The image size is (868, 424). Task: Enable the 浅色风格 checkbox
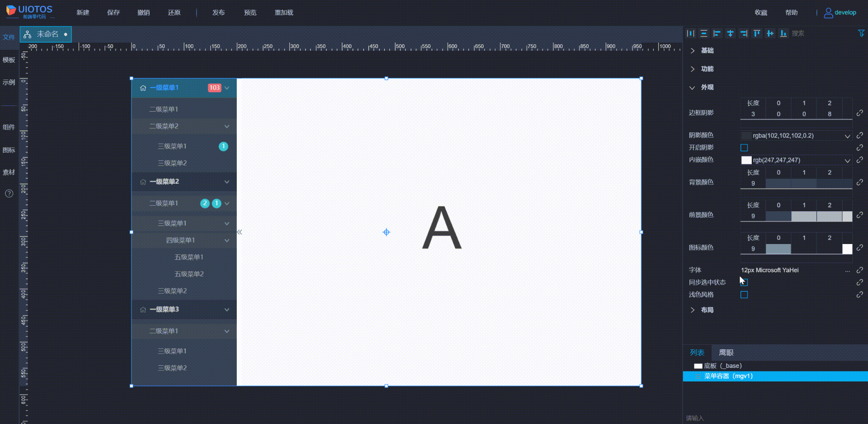point(744,295)
